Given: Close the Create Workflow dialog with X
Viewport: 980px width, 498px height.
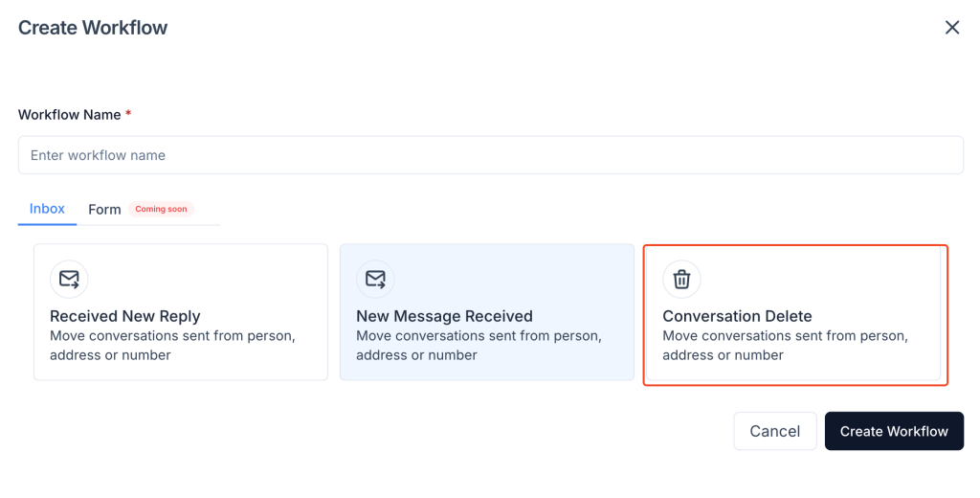Looking at the screenshot, I should point(952,28).
